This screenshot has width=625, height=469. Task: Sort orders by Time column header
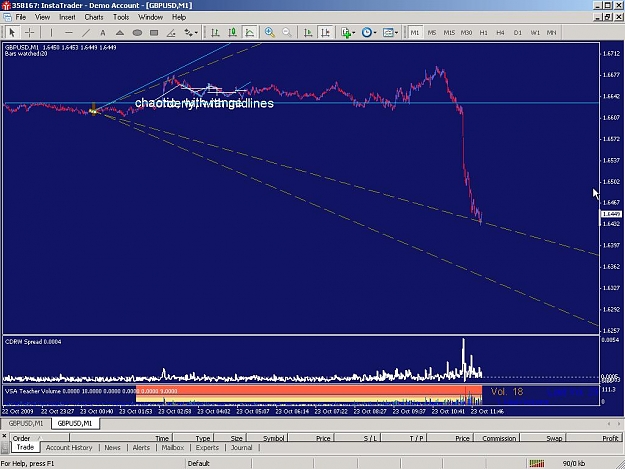121,438
